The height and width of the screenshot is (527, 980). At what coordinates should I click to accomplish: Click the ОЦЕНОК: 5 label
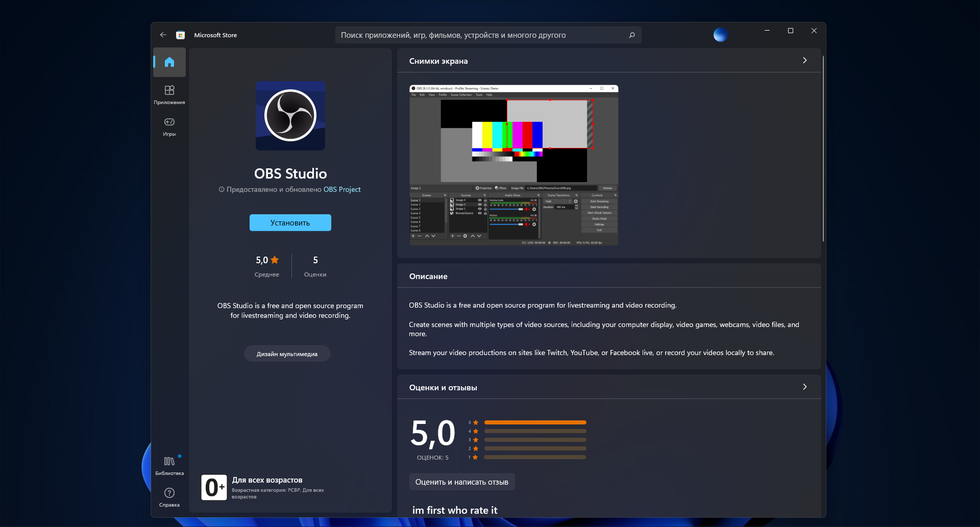tap(433, 458)
